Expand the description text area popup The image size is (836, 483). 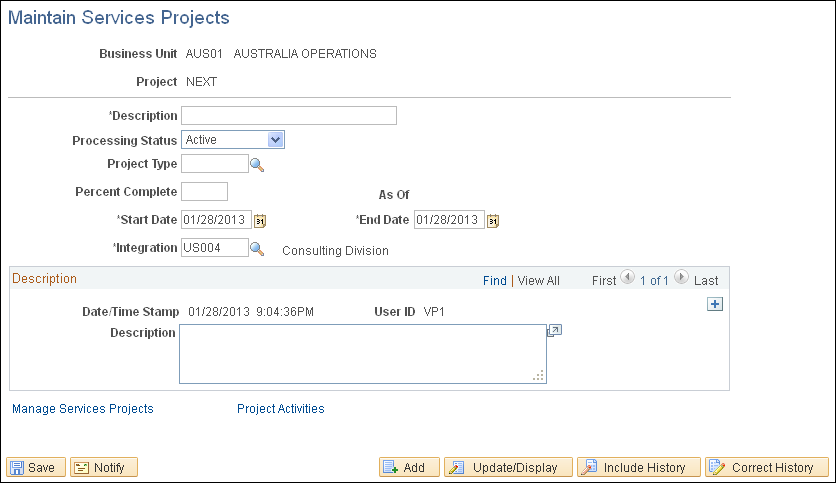554,330
